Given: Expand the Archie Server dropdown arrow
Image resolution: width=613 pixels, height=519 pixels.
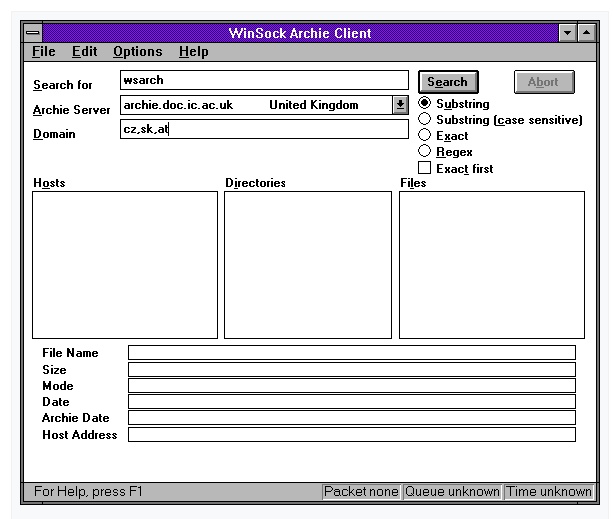Looking at the screenshot, I should pyautogui.click(x=400, y=105).
